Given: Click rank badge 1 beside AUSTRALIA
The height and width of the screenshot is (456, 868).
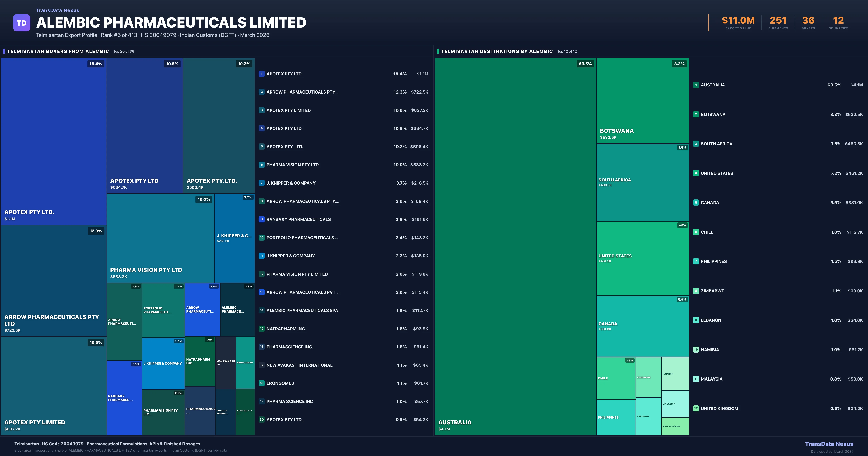Looking at the screenshot, I should click(696, 85).
